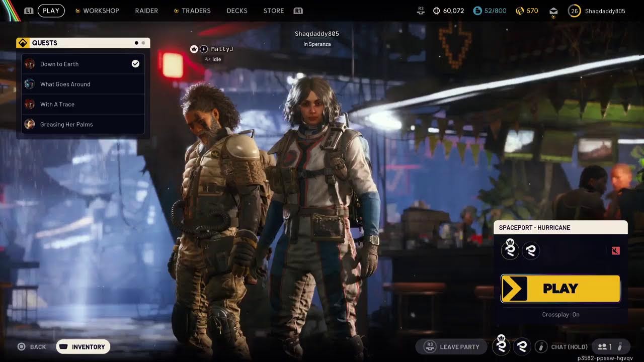Click the L1 previous-tab shoulder icon
Viewport: 644px width, 362px height.
tap(29, 11)
